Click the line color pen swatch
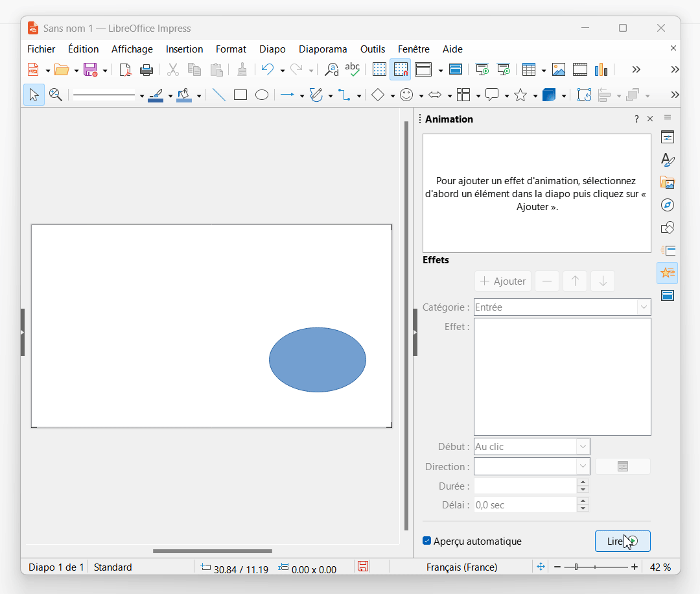Image resolution: width=700 pixels, height=594 pixels. [x=156, y=95]
